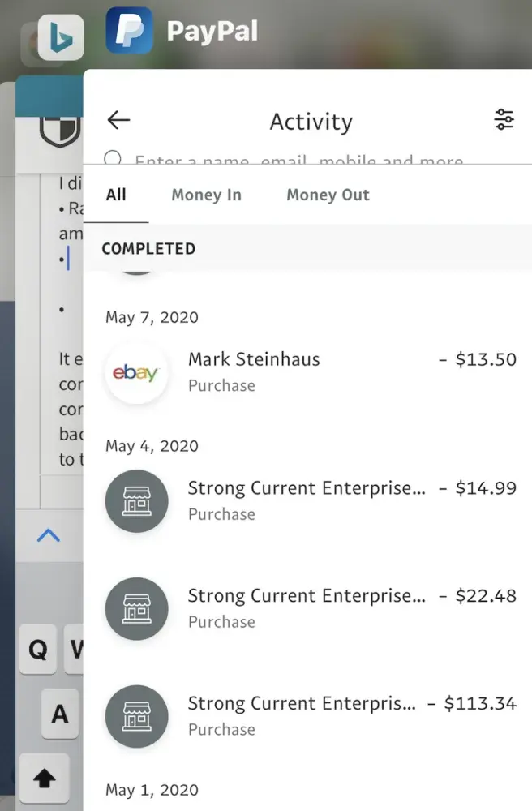Viewport: 532px width, 811px height.
Task: Tap the search magnifier icon
Action: [114, 158]
